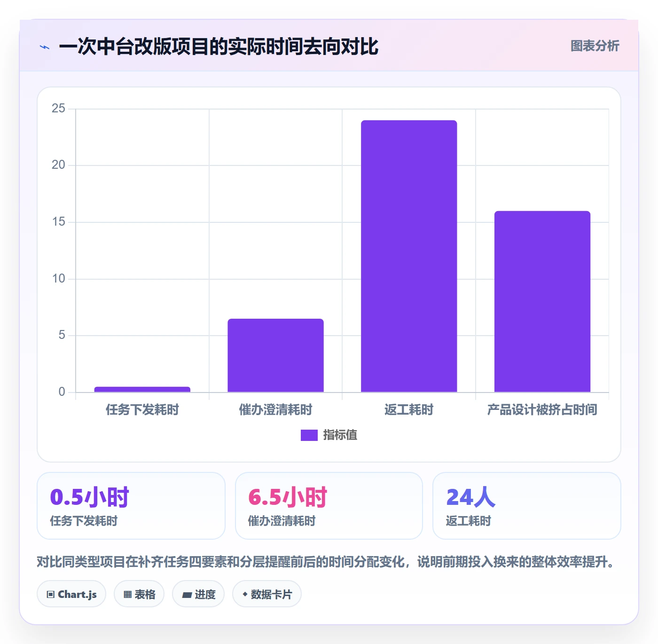
Task: Click the tall 返工耗时 bar
Action: tap(409, 256)
